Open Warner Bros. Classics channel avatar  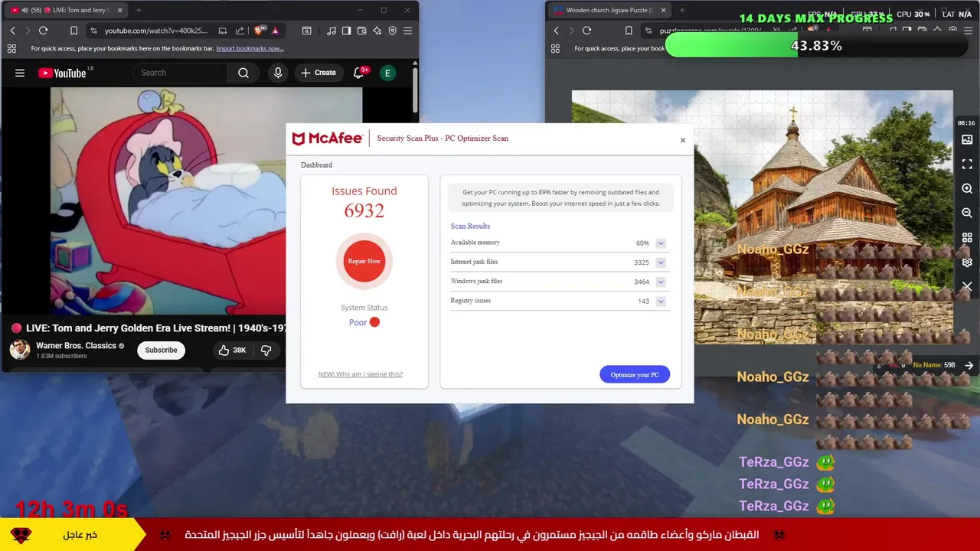point(20,350)
